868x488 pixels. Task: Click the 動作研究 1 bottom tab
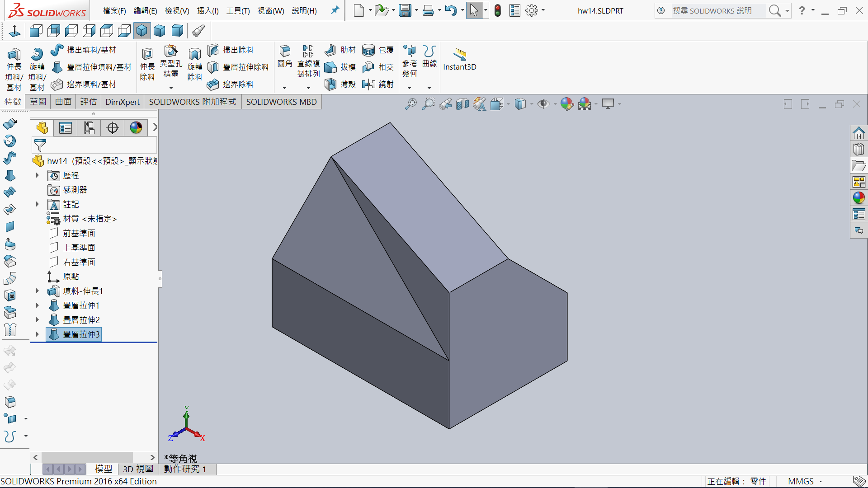tap(185, 469)
